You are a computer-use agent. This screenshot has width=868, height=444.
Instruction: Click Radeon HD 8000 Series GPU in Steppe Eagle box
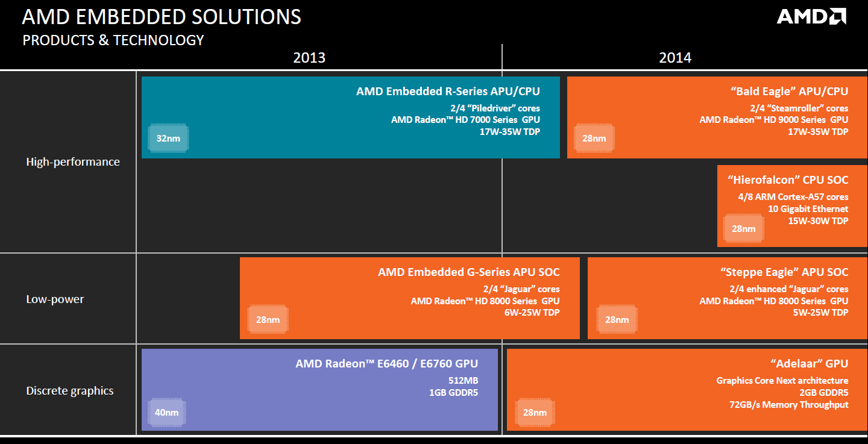point(774,301)
